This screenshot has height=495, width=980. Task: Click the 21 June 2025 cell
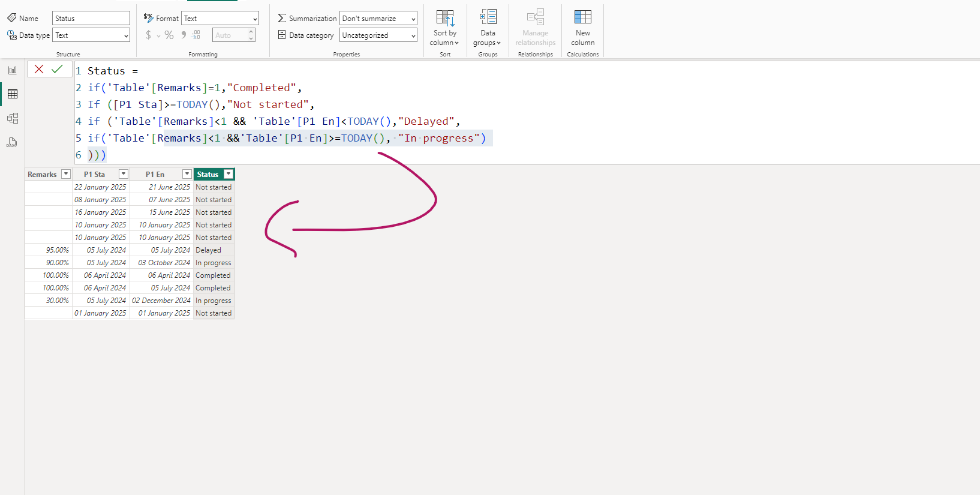coord(162,187)
